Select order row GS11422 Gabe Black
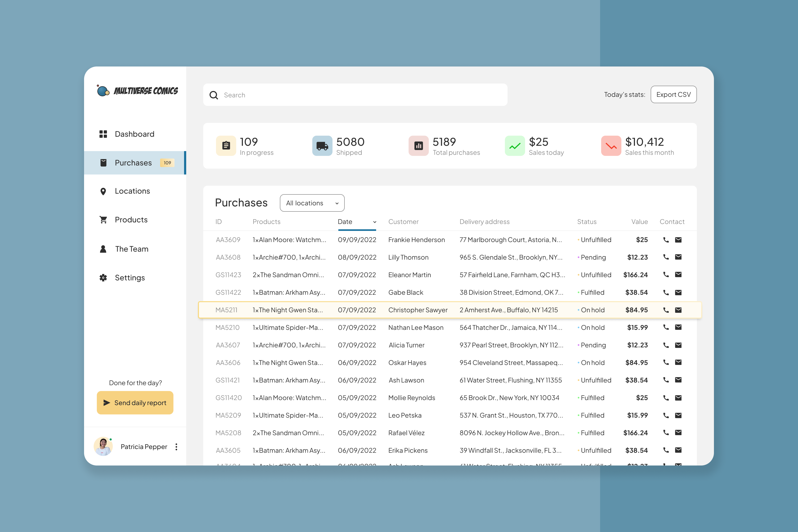798x532 pixels. tap(406, 292)
